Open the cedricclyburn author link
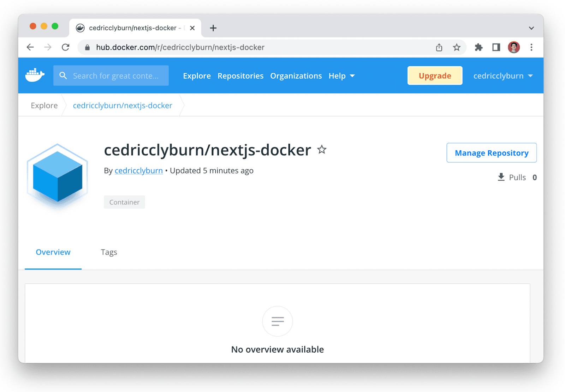This screenshot has height=392, width=565. pyautogui.click(x=138, y=171)
